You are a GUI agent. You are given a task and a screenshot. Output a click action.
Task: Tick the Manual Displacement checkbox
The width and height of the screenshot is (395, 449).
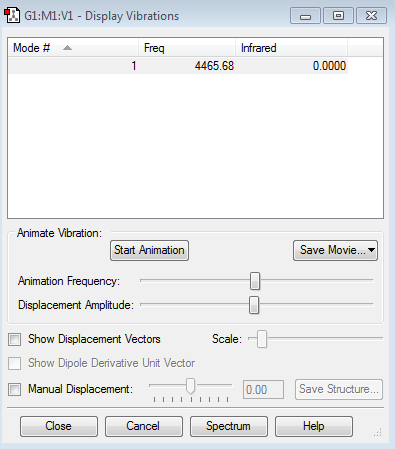pos(15,389)
